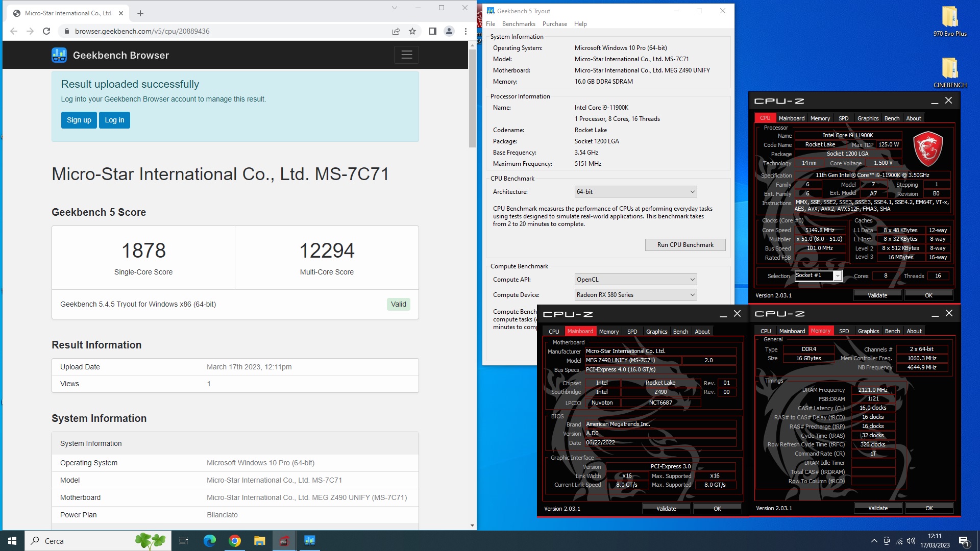The image size is (980, 551).
Task: Open the Socket #1 selection dropdown
Action: click(818, 275)
